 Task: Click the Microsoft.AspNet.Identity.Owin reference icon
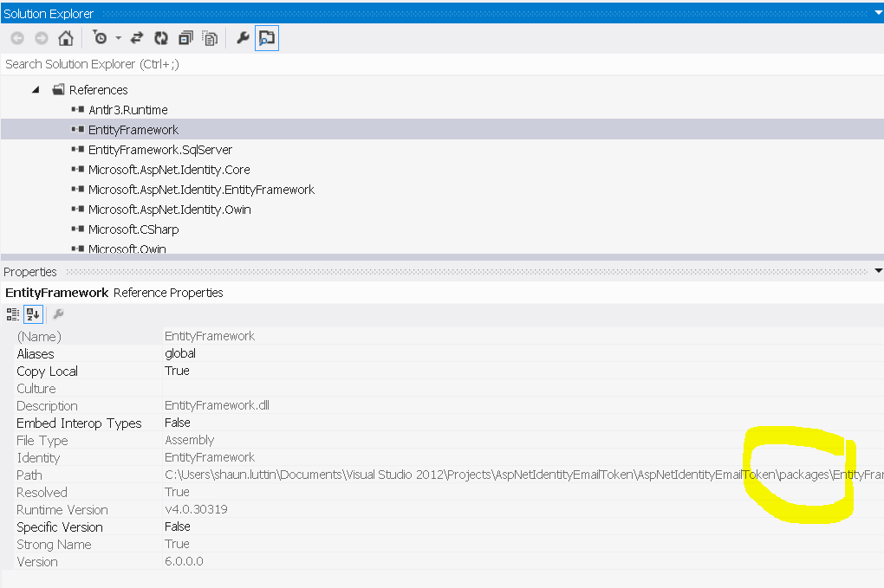[78, 209]
